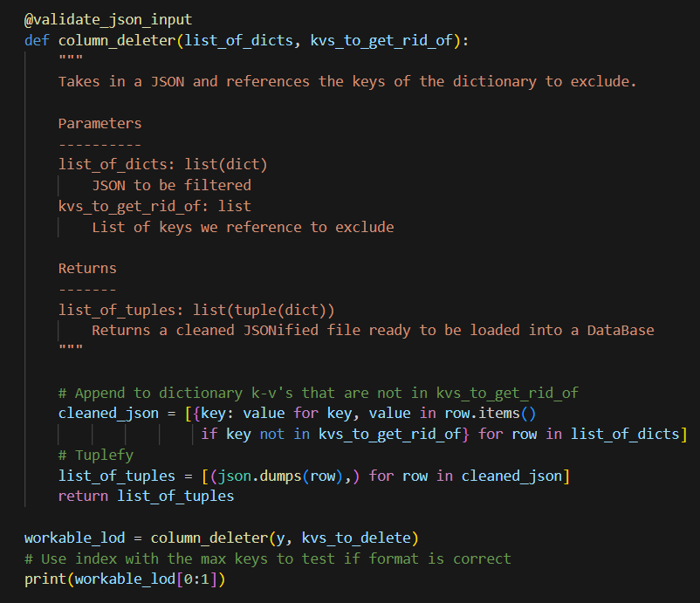Click the Returns docstring heading
The width and height of the screenshot is (700, 603).
tap(87, 268)
